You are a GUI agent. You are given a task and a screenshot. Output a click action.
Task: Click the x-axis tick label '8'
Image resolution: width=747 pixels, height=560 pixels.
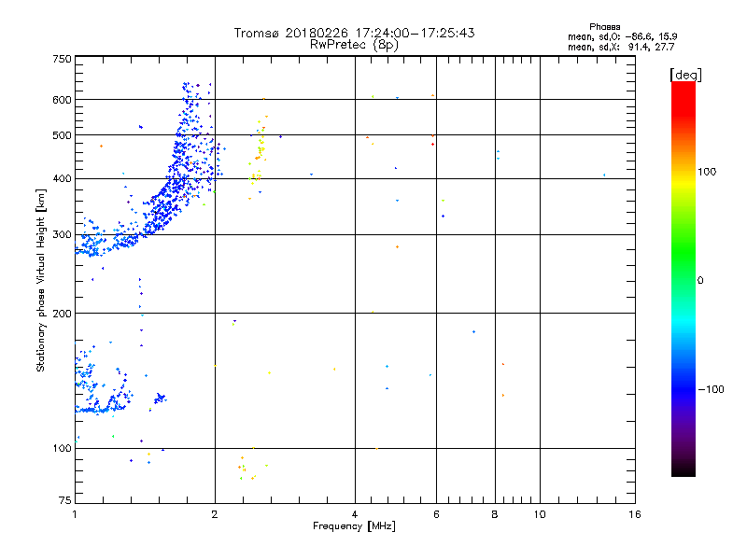click(x=495, y=514)
